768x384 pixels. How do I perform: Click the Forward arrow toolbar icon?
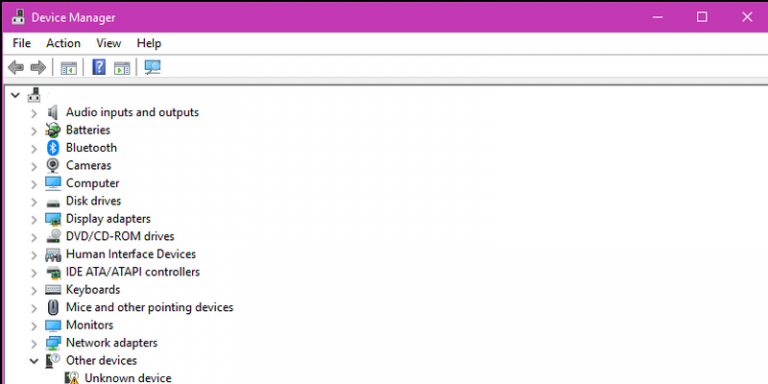click(x=38, y=68)
